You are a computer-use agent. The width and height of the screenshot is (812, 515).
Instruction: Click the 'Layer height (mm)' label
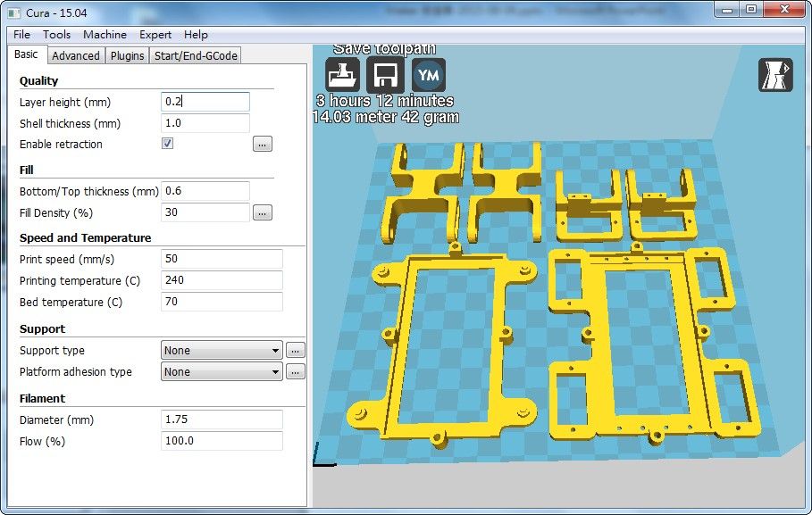coord(65,102)
